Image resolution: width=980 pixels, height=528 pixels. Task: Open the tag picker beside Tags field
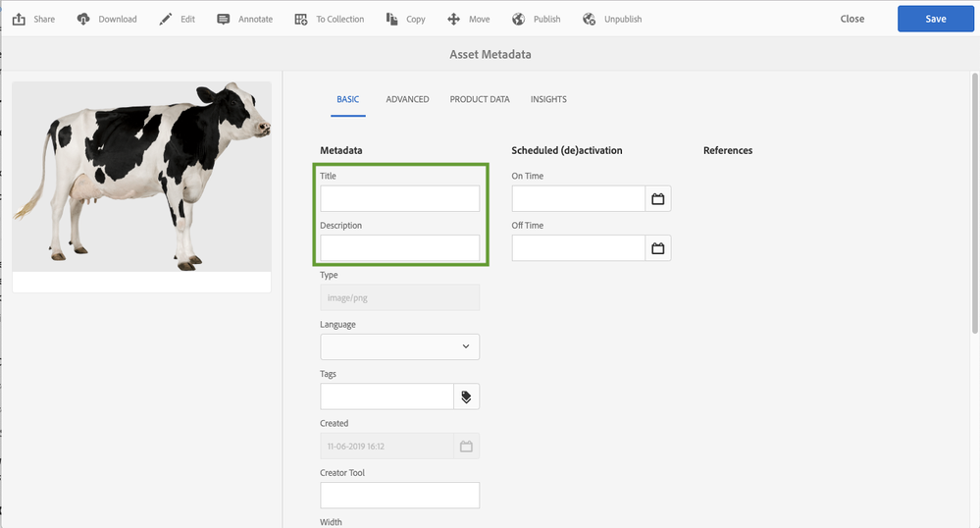pos(466,396)
